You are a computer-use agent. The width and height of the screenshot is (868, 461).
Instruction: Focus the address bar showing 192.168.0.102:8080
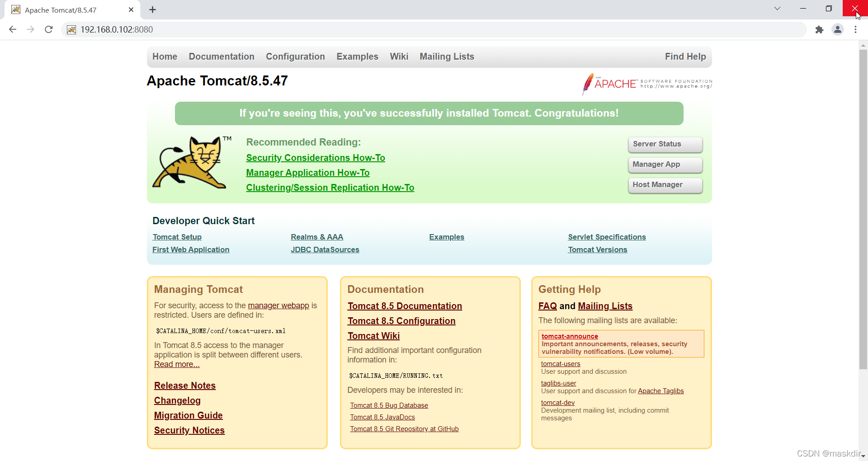(434, 29)
